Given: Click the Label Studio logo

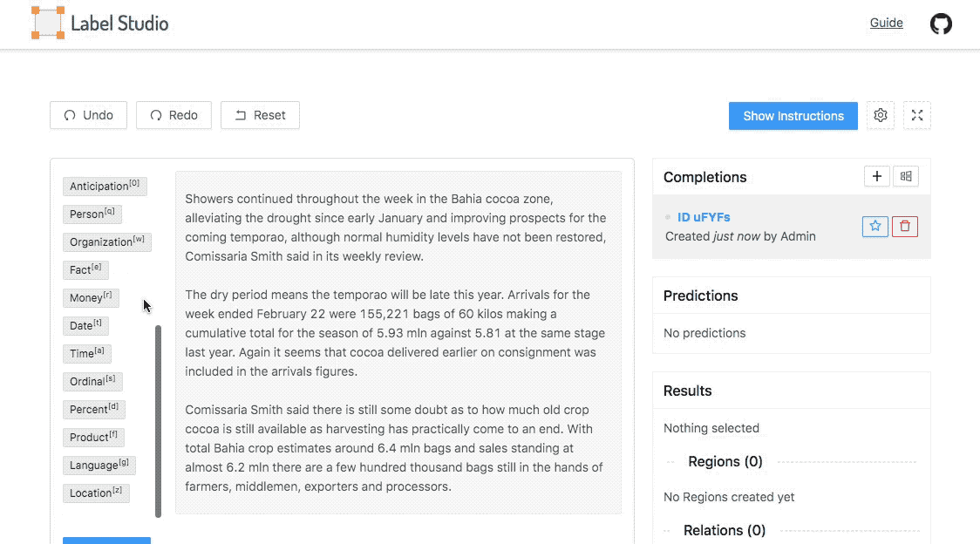Looking at the screenshot, I should pyautogui.click(x=100, y=24).
